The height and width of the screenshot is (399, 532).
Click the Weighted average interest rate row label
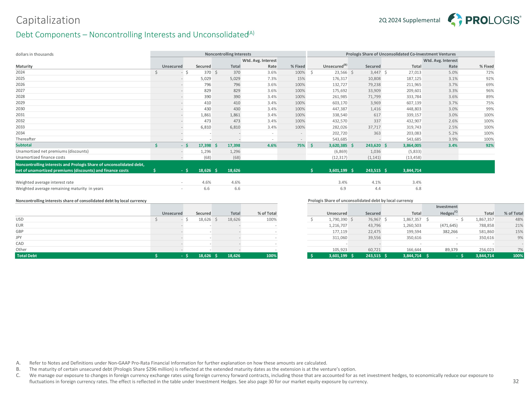(x=45, y=182)
